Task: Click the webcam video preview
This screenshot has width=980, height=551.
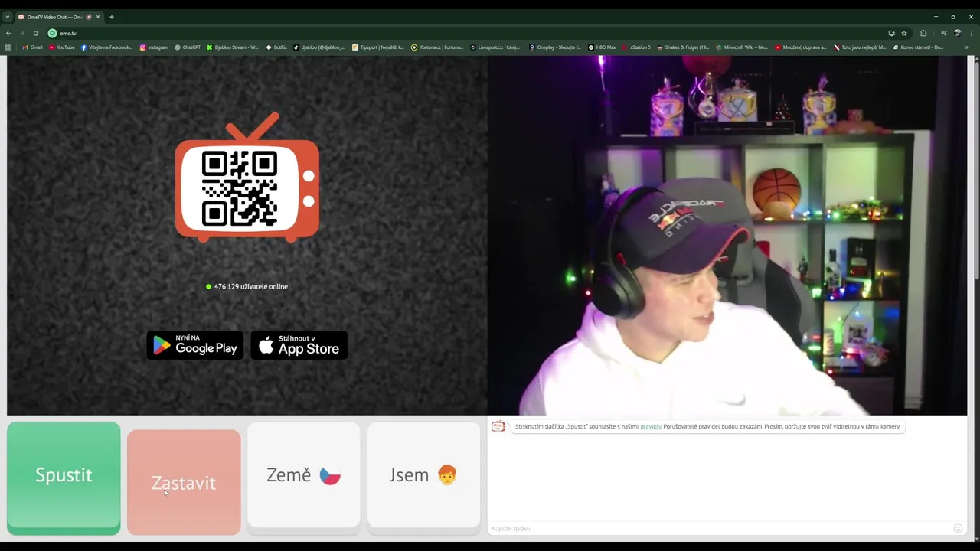Action: click(x=727, y=235)
